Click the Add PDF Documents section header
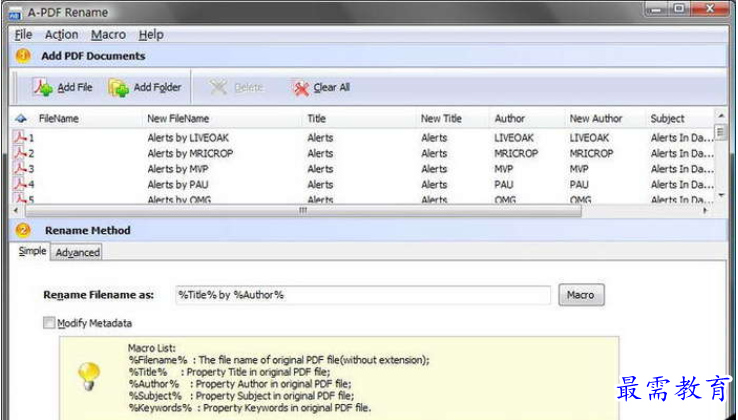Screen dimensions: 738x420 click(93, 56)
